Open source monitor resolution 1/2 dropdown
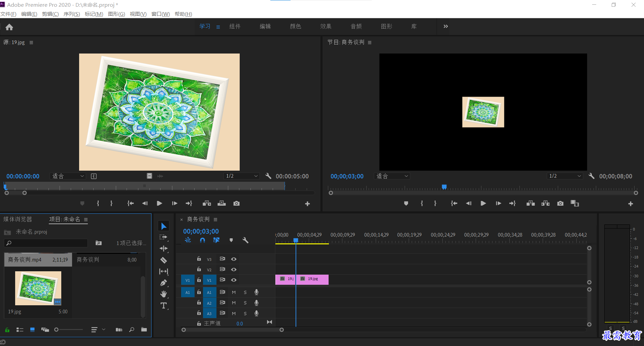Viewport: 644px width, 346px height. 242,176
